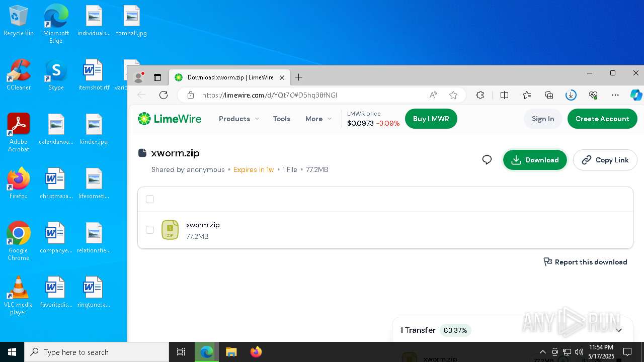Open the comment bubble icon

pos(487,160)
